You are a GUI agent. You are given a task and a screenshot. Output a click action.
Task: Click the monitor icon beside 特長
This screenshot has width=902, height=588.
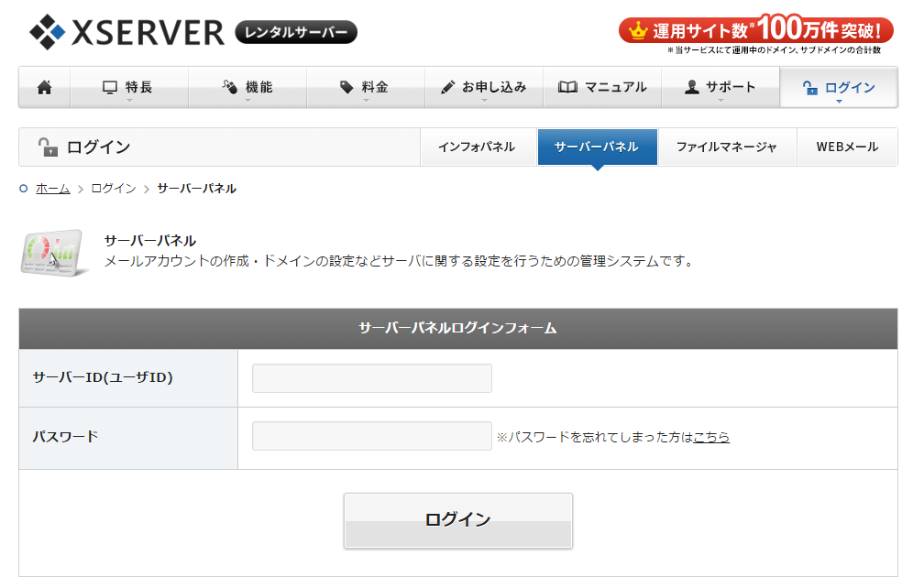[110, 88]
